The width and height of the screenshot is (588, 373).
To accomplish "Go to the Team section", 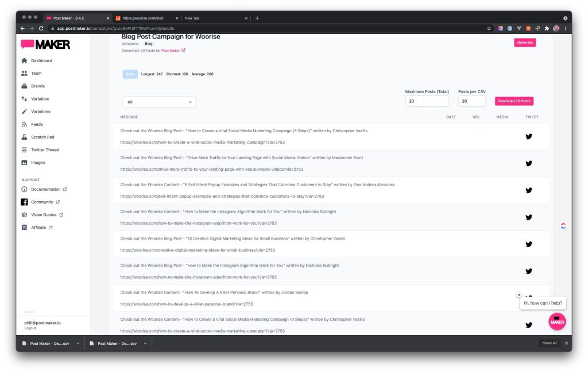I will coord(32,73).
